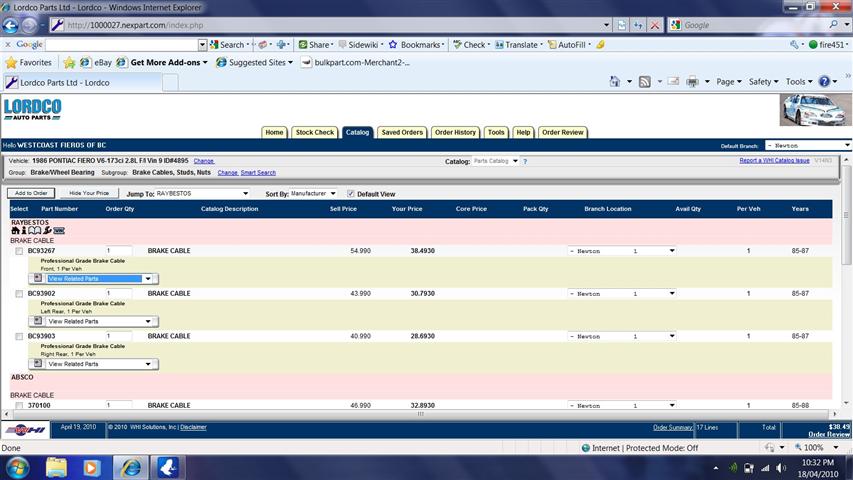Go back with the browser Back arrow
Image resolution: width=853 pixels, height=480 pixels.
pos(10,25)
